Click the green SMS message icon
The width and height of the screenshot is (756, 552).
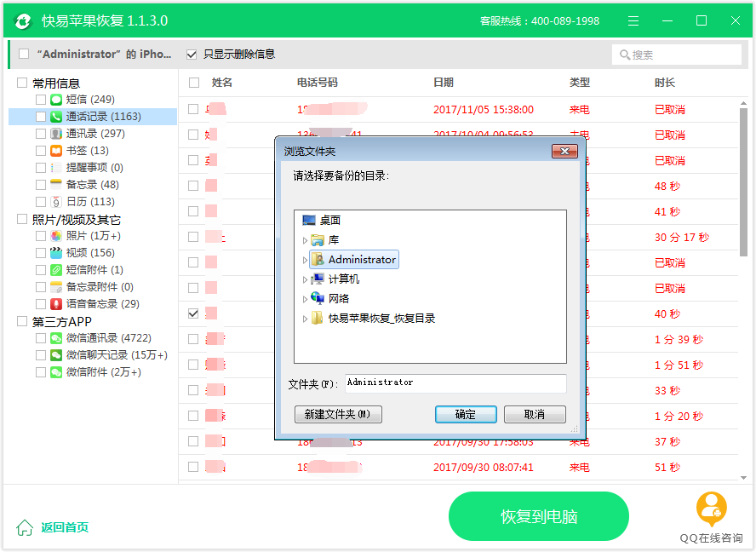click(x=56, y=100)
